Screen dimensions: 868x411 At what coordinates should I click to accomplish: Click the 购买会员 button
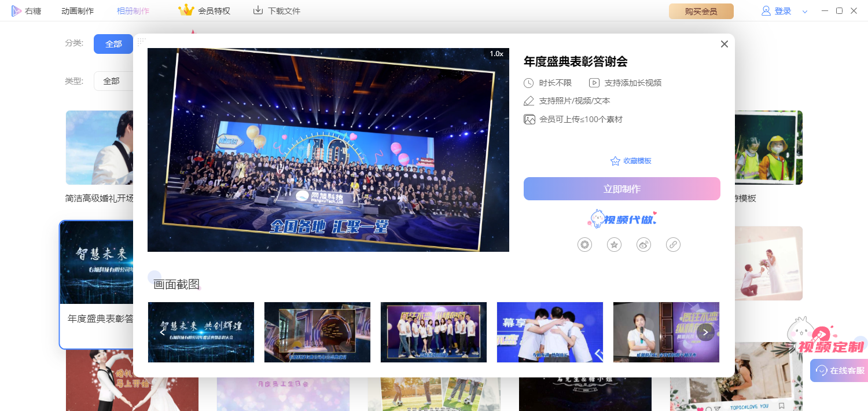701,11
